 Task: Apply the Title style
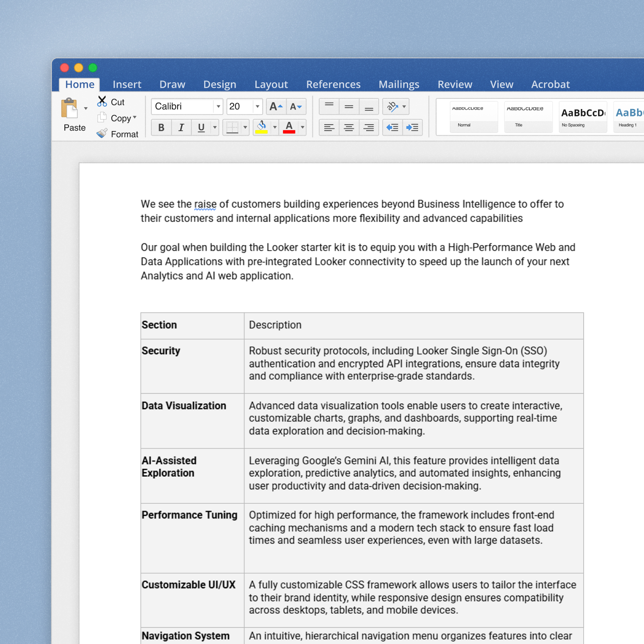tap(528, 117)
